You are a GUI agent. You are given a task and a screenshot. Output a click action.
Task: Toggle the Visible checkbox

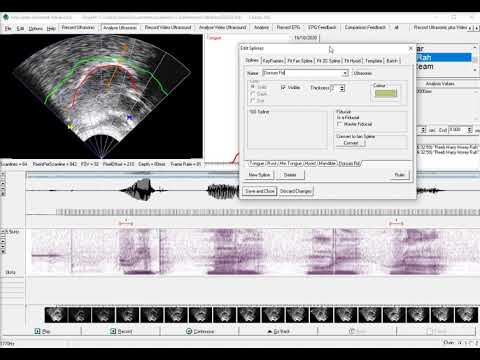point(283,87)
